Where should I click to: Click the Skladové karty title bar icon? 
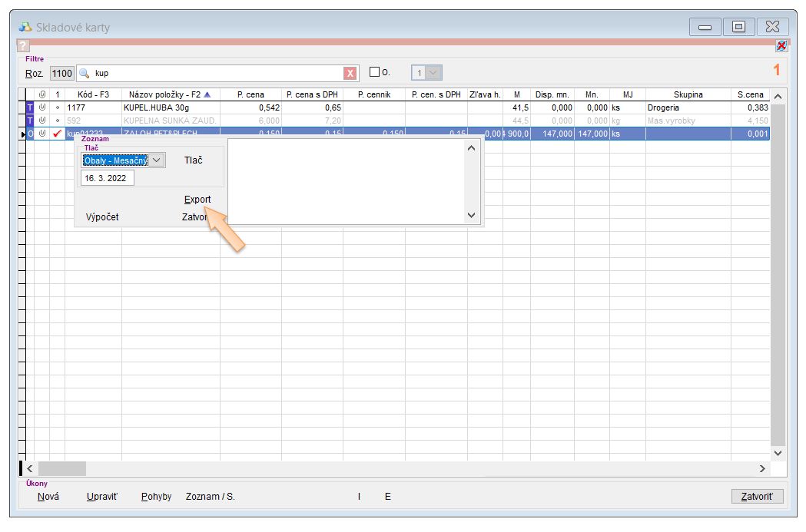click(25, 27)
